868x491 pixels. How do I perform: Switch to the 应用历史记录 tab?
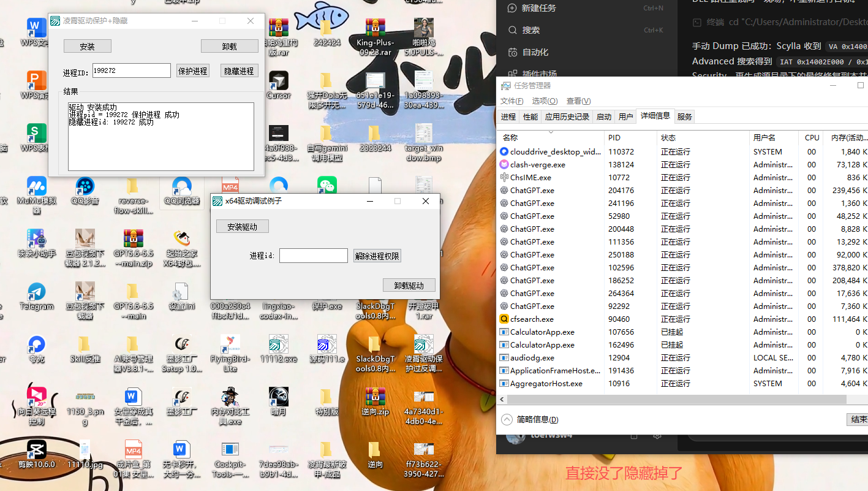[x=567, y=116]
